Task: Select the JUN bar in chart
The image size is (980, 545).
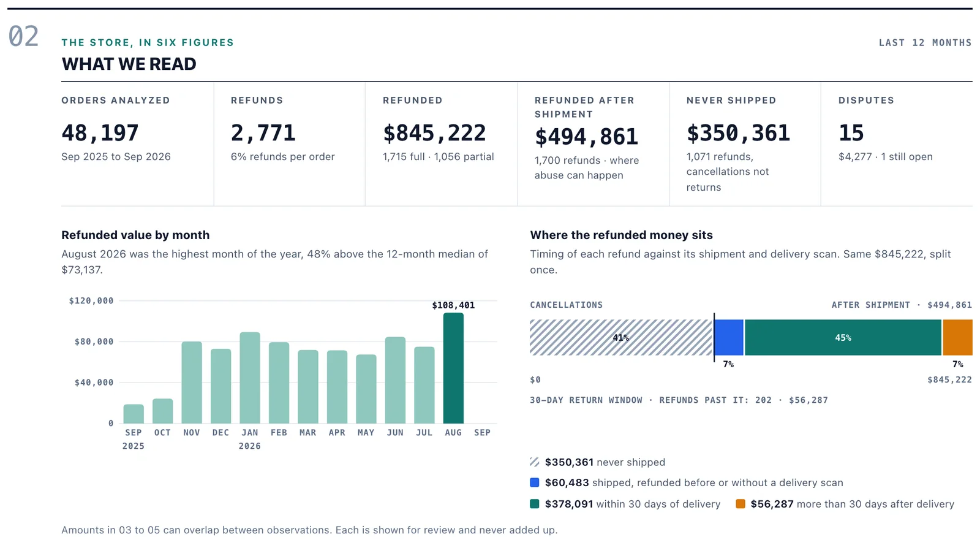Action: point(395,380)
